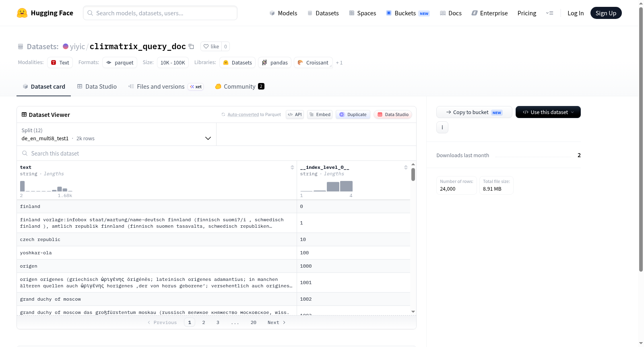Open Datasets in the top navigation

323,13
